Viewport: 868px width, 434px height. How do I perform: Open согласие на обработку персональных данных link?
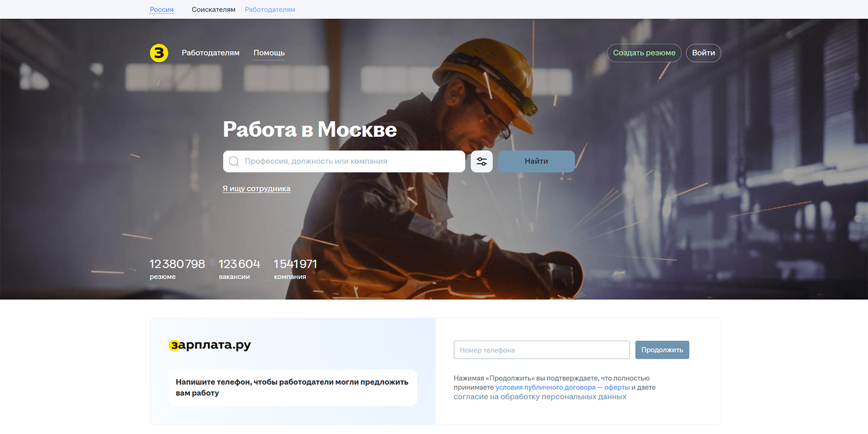pyautogui.click(x=540, y=397)
